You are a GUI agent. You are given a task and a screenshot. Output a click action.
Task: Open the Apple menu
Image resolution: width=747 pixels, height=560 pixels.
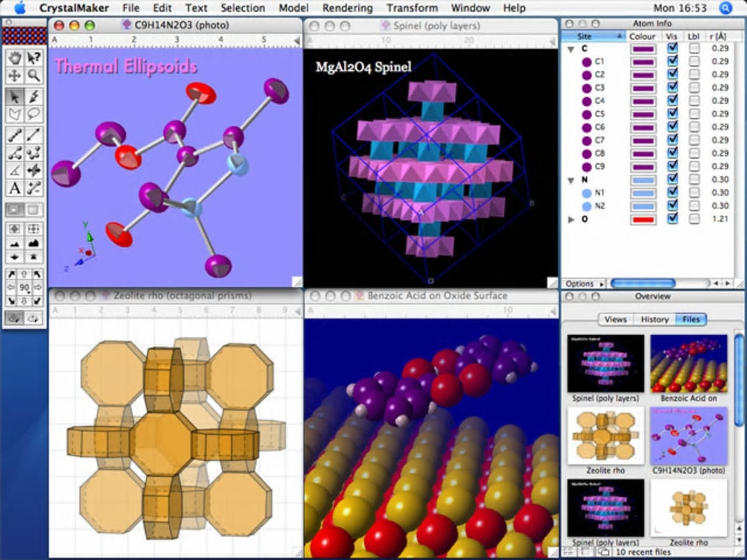pos(20,7)
